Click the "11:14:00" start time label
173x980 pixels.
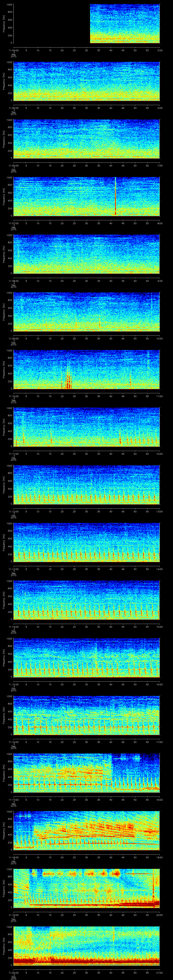[13, 627]
